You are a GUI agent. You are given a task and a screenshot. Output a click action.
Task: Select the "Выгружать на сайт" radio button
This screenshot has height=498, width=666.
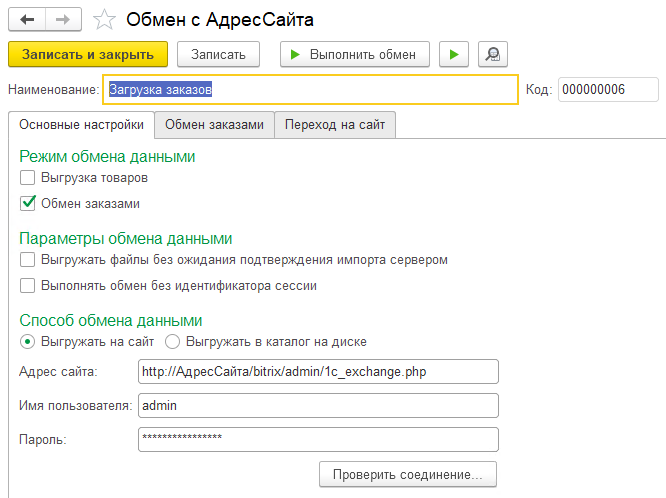click(28, 342)
